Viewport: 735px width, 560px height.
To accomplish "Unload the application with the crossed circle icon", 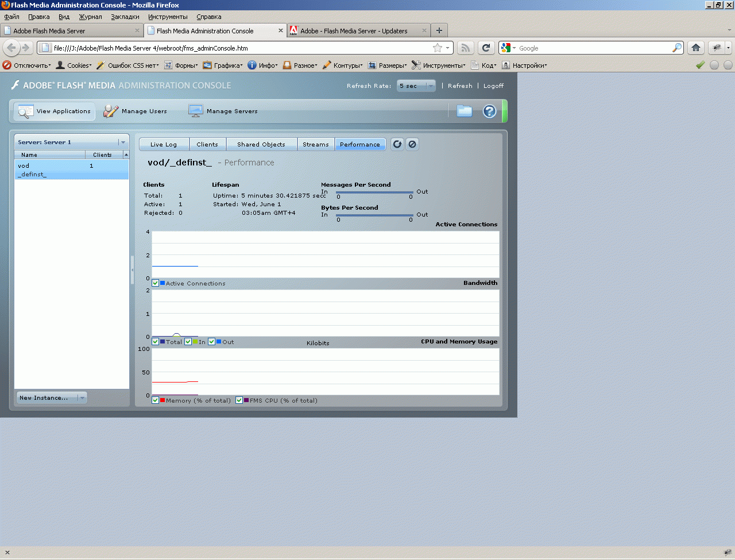I will [x=412, y=144].
